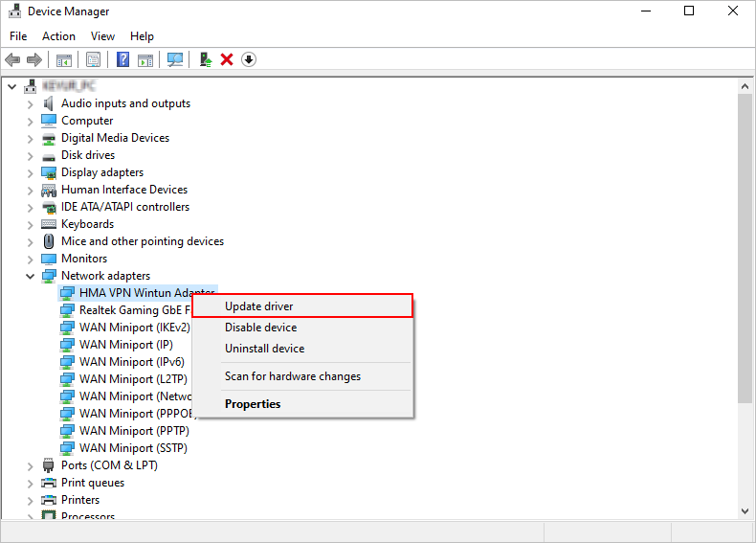
Task: Collapse the root computer node
Action: [x=12, y=86]
